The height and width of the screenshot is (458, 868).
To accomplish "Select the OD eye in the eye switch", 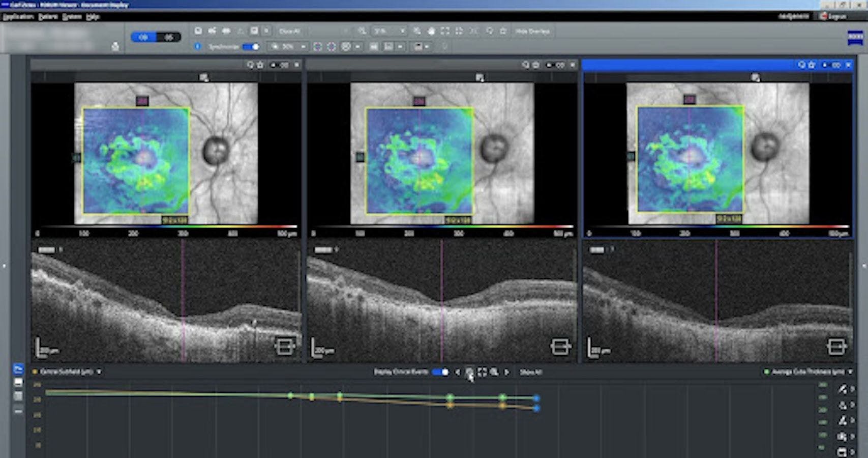I will coord(143,37).
